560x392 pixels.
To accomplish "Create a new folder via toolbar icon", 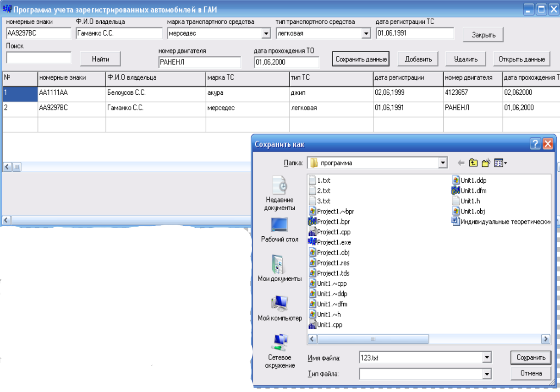I will (486, 163).
